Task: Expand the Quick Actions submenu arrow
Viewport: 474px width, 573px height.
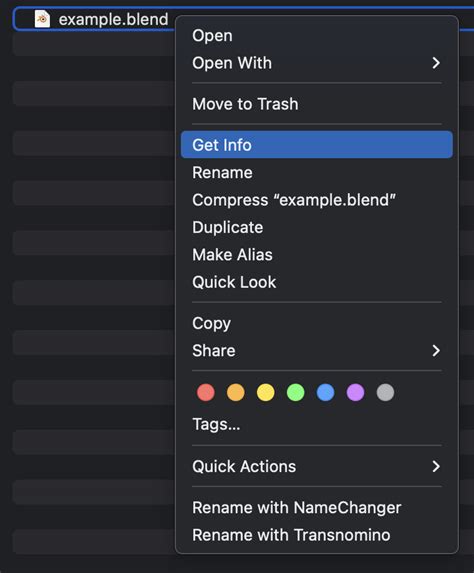Action: tap(436, 466)
